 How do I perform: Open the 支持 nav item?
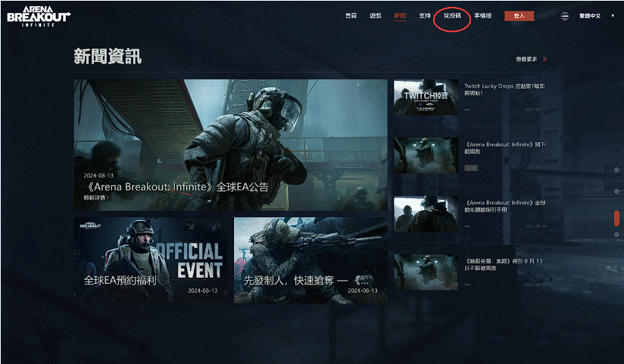click(x=425, y=16)
